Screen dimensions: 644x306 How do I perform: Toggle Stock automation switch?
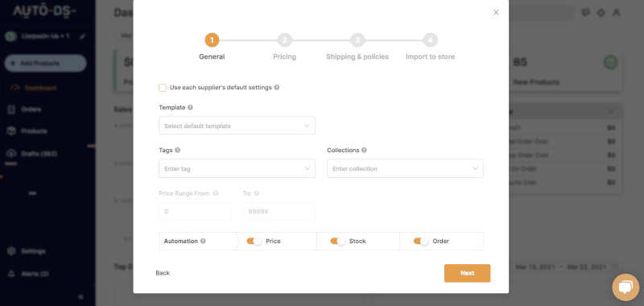pyautogui.click(x=337, y=241)
